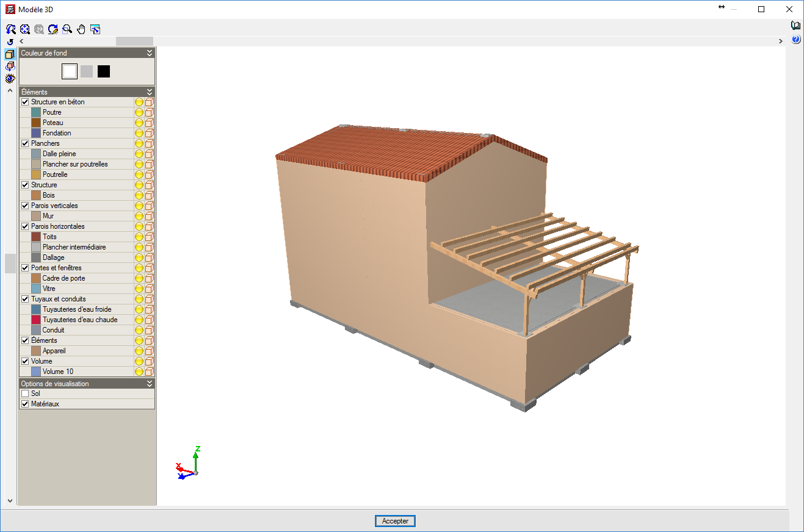Viewport: 804px width, 532px height.
Task: Collapse the Éléments panel chevron
Action: [x=150, y=92]
